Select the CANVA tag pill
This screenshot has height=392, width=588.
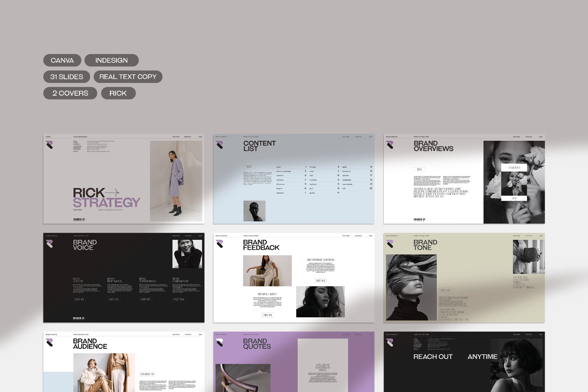click(x=62, y=60)
